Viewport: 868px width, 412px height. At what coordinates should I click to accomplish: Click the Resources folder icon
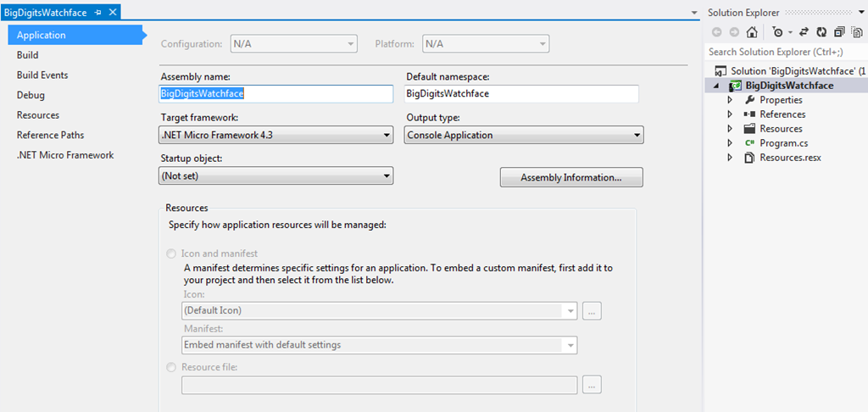click(750, 129)
